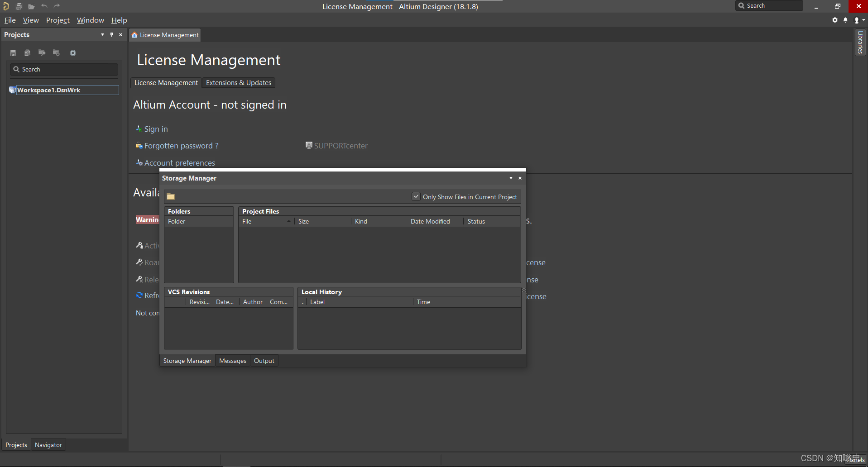Switch to Storage Manager bottom tab
This screenshot has height=467, width=868.
[x=187, y=361]
